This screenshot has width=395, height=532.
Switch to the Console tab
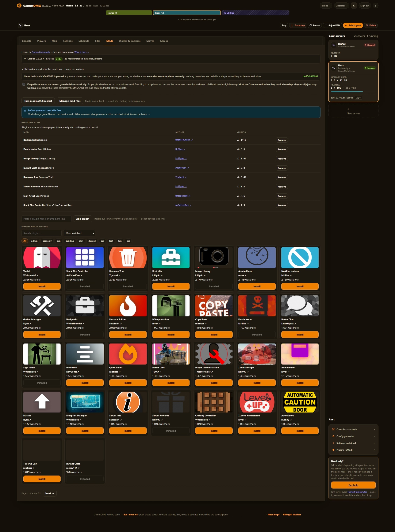[x=27, y=41]
